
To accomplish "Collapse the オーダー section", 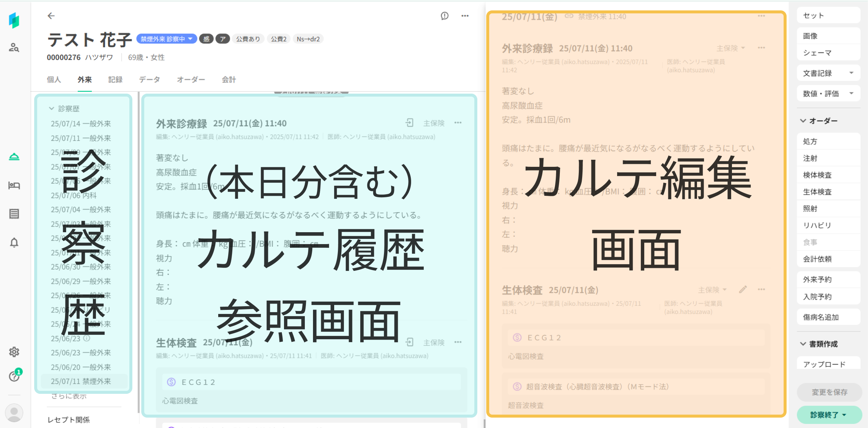I will coord(803,121).
